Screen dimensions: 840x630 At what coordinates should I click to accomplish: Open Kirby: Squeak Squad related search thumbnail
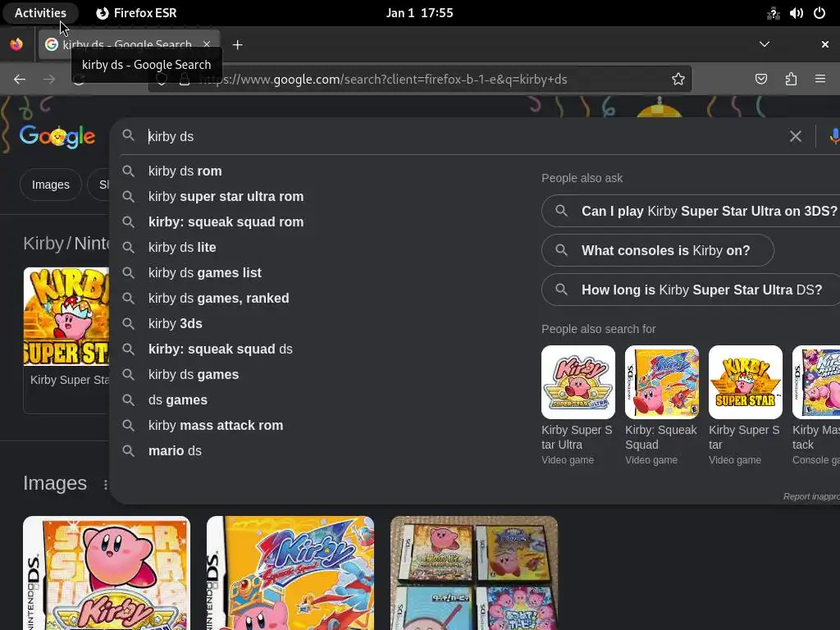pyautogui.click(x=662, y=382)
